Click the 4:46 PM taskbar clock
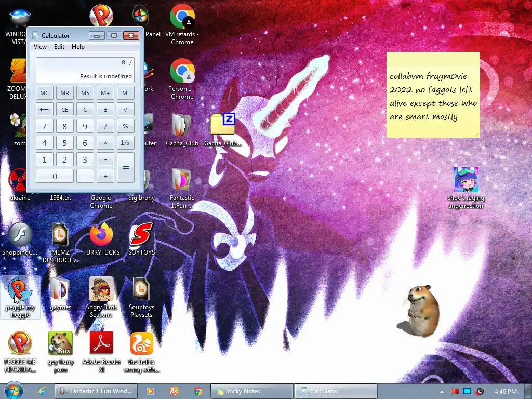532x399 pixels. [x=506, y=392]
